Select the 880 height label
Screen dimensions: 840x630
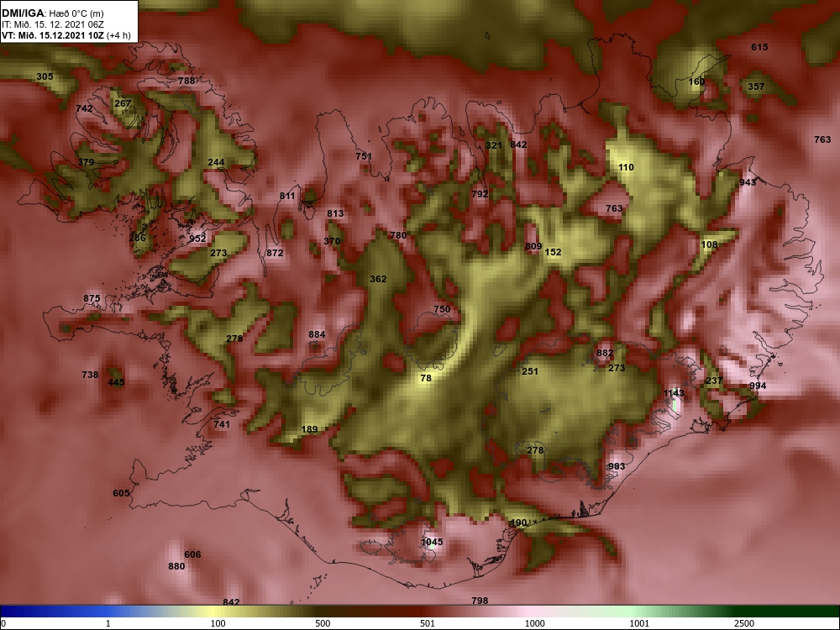(x=176, y=567)
